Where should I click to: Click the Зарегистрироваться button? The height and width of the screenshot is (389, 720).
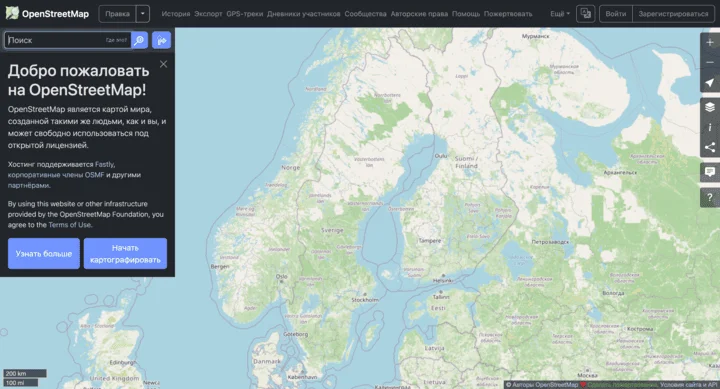[673, 14]
